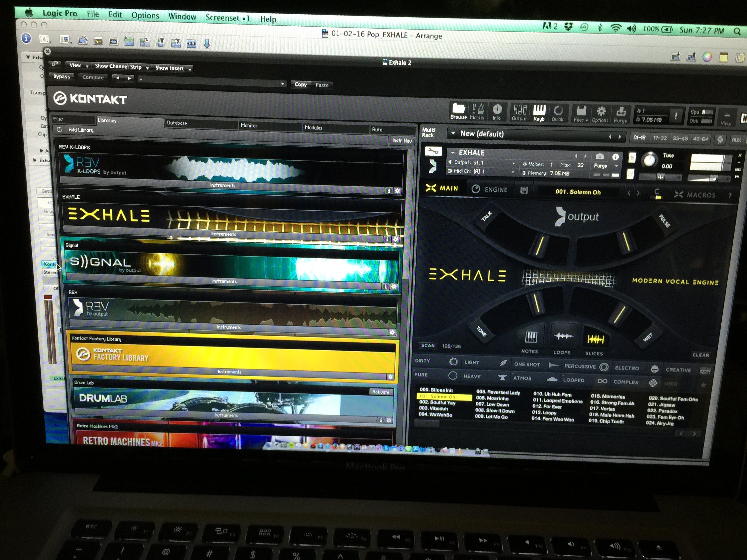Screen dimensions: 747x560
Task: Click the camera snapshot icon on EXHALE
Action: point(599,157)
